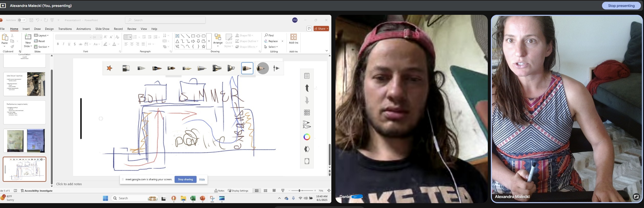Click Stop presenting in Google Meet
The width and height of the screenshot is (644, 208).
click(x=621, y=6)
